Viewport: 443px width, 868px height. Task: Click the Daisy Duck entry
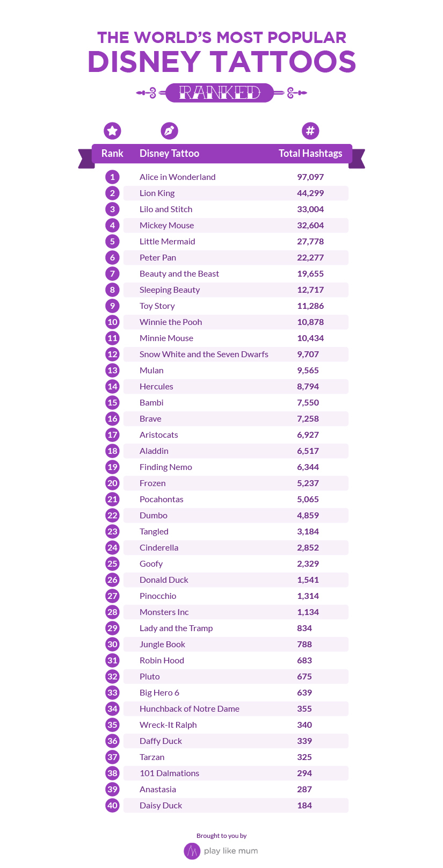161,805
